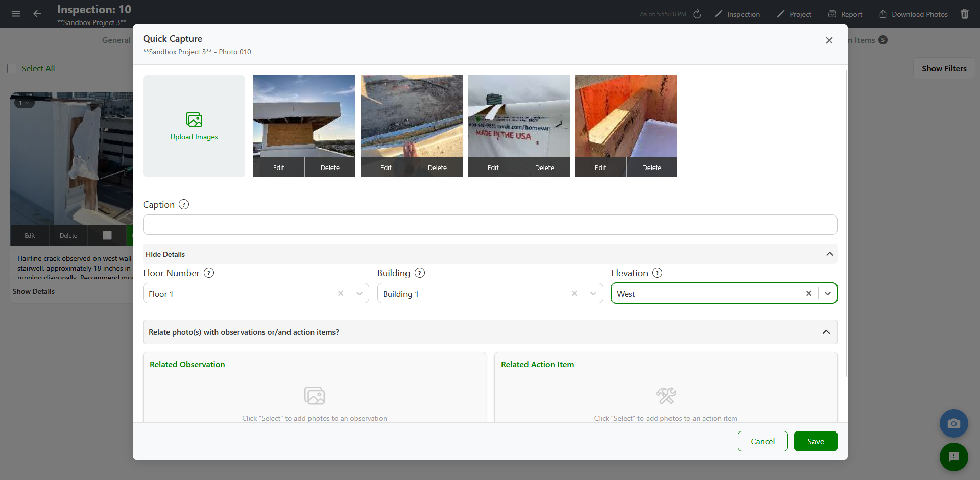Open the photo number 1 dropdown badge
980x480 pixels.
(x=24, y=103)
